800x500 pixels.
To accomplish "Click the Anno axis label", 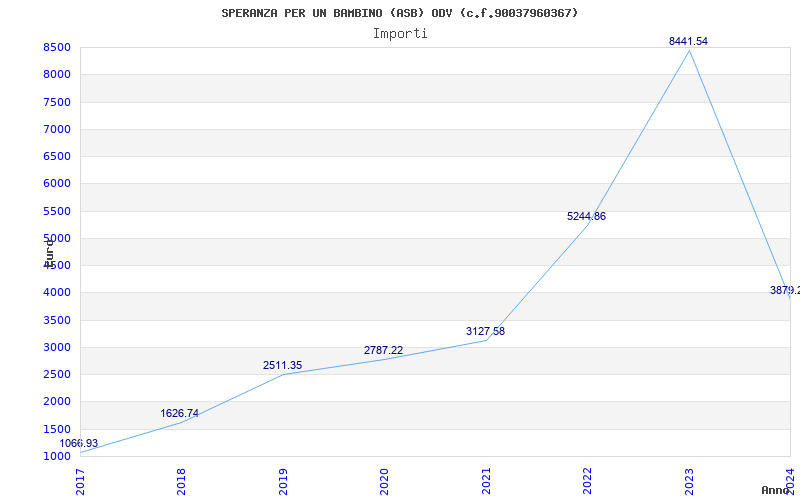I will coord(775,490).
